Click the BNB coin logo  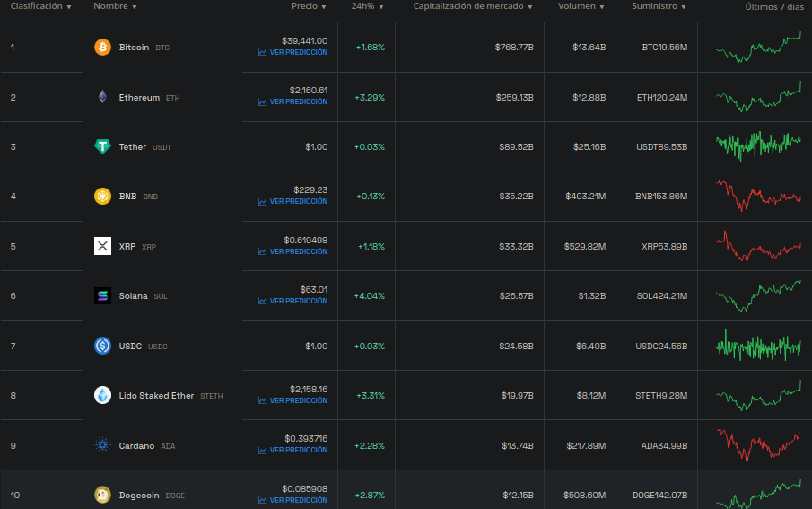point(102,196)
